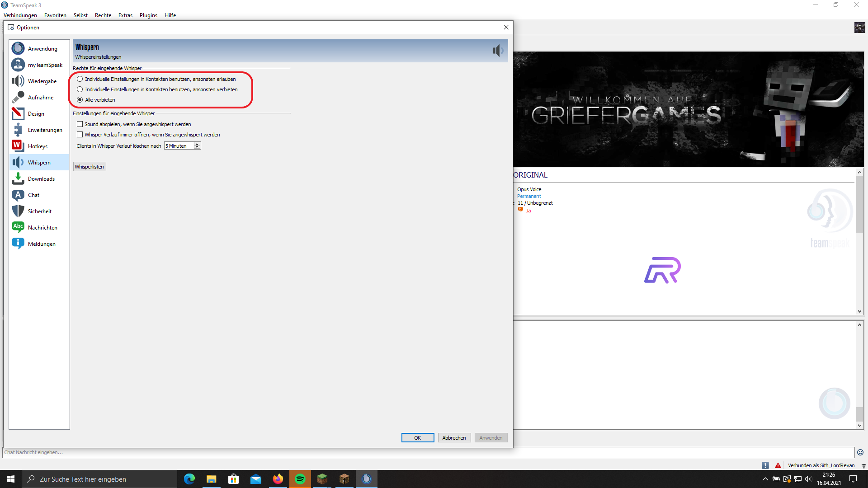868x488 pixels.
Task: Click the system volume tray icon
Action: pos(808,479)
